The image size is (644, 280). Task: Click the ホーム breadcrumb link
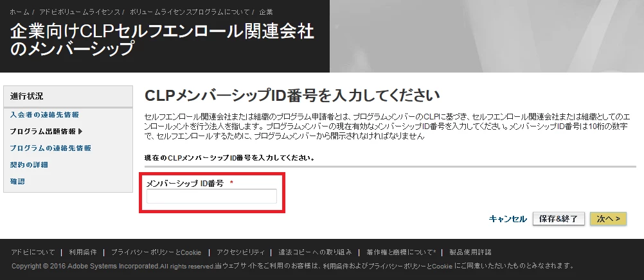(19, 12)
